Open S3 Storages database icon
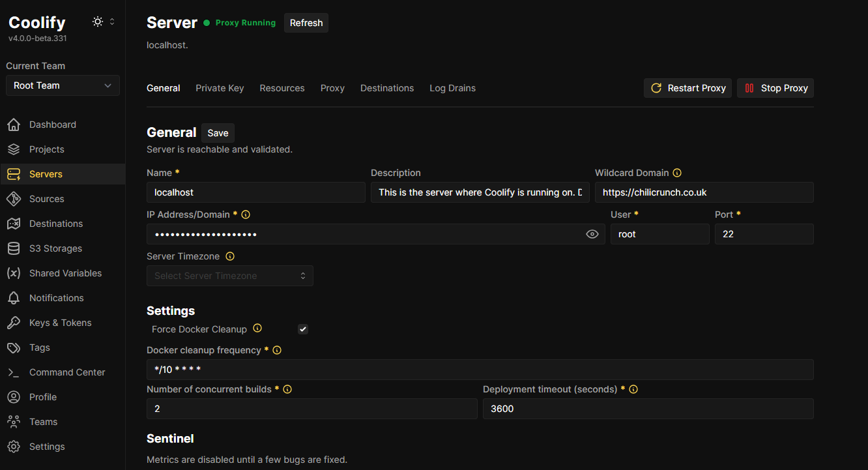Screen dimensions: 868x470 pos(14,248)
